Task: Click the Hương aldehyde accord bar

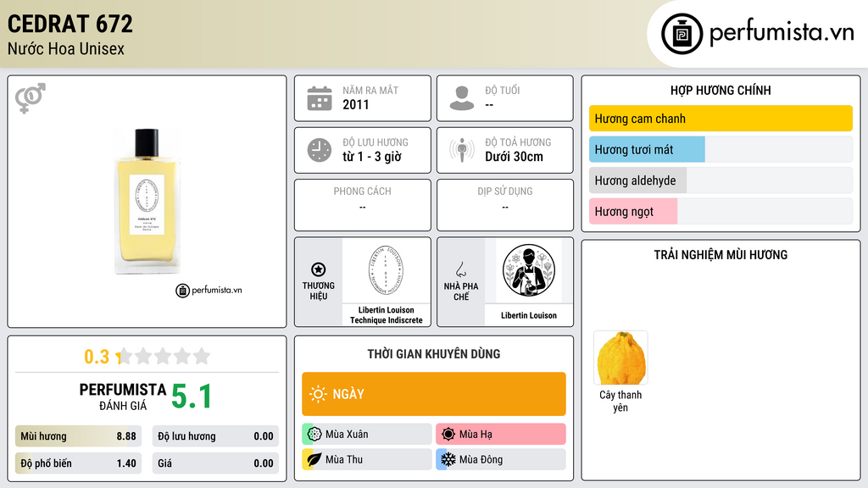Action: pyautogui.click(x=721, y=180)
